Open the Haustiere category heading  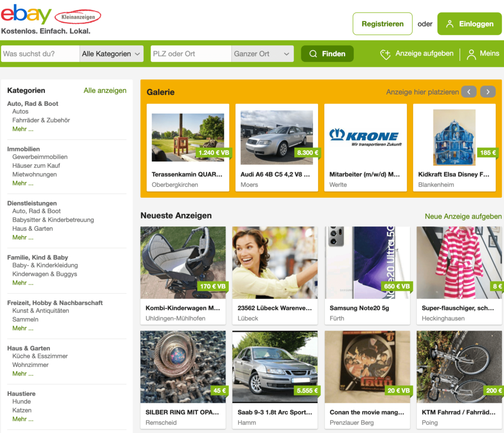coord(21,394)
